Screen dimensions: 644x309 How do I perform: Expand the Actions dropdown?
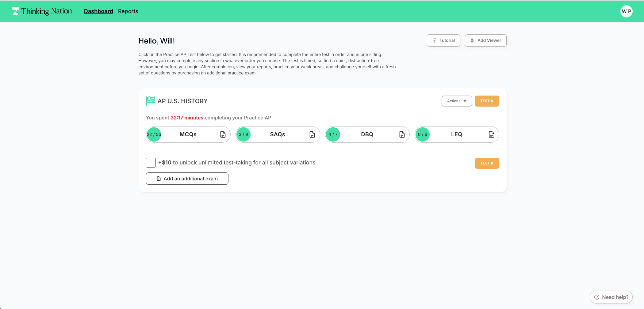(457, 101)
